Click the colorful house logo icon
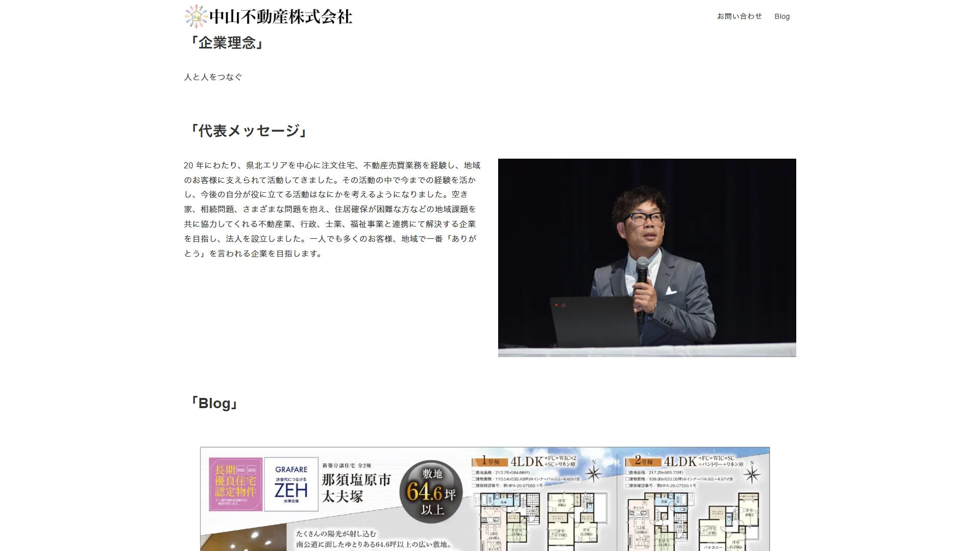This screenshot has height=551, width=980. 196,16
